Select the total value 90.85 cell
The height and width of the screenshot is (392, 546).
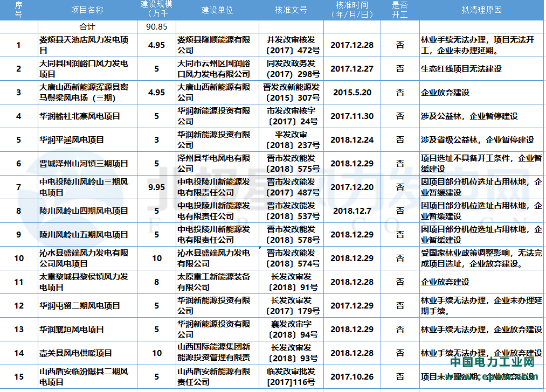(157, 27)
